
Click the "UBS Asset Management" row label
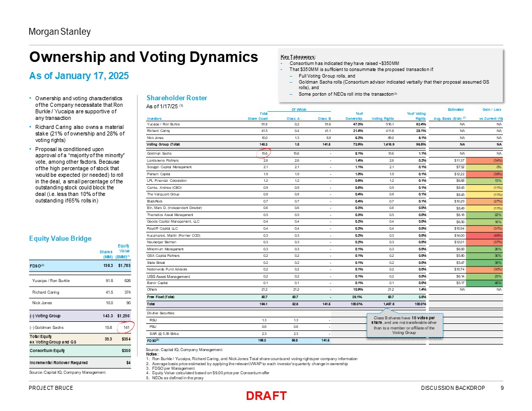[x=168, y=277]
